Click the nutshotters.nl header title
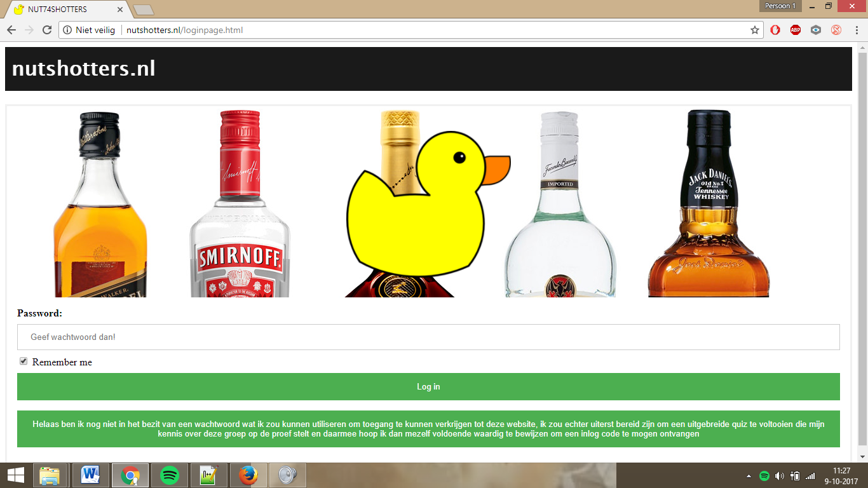 pos(83,68)
